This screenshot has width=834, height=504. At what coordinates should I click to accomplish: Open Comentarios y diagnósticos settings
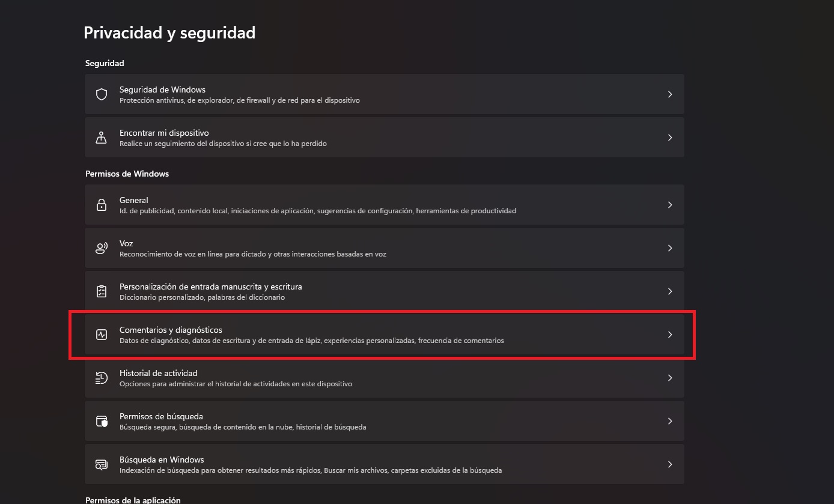(385, 335)
